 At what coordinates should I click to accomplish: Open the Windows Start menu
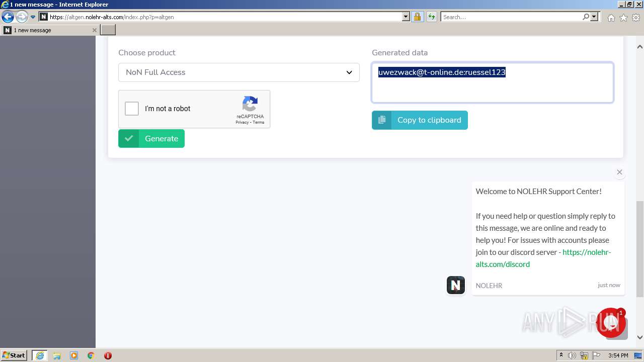click(14, 355)
